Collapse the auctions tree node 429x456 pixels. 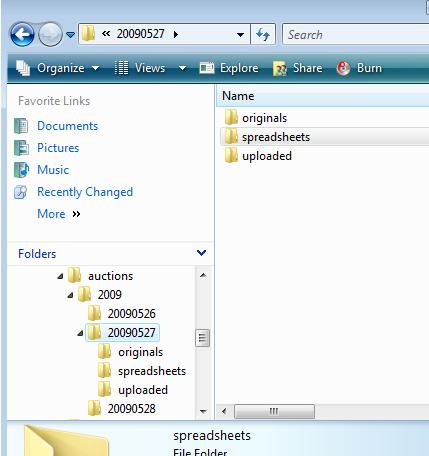click(60, 276)
